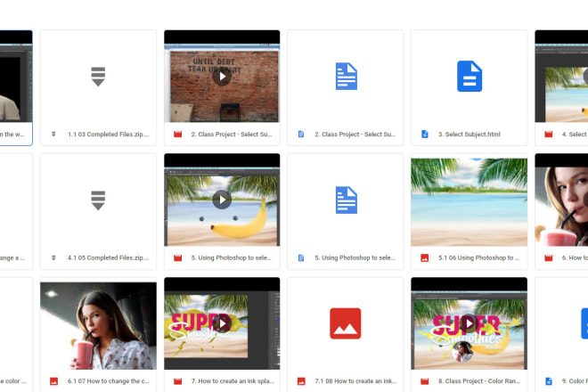This screenshot has width=588, height=392.
Task: Open the '6. How to' woman smoothie video thumbnail
Action: (x=561, y=200)
